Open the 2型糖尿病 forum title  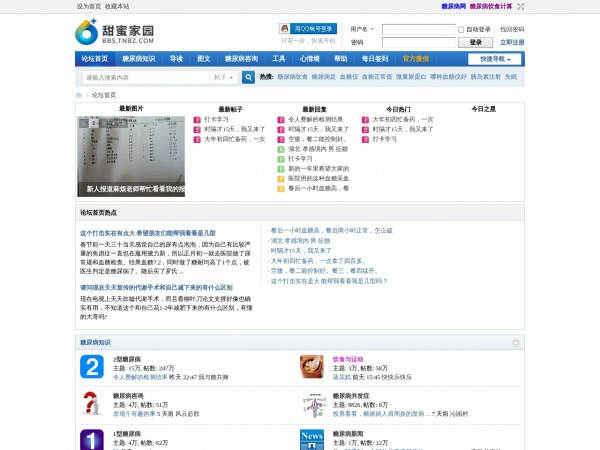point(127,359)
